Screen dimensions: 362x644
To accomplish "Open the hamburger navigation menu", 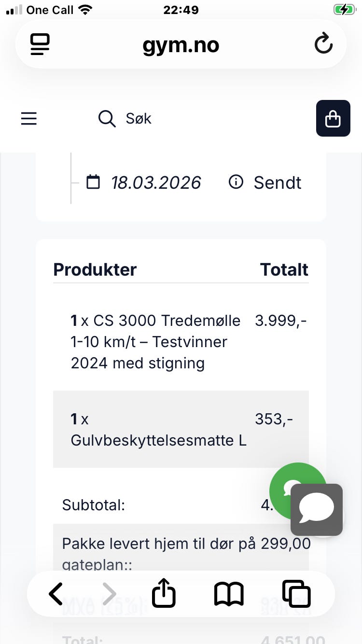I will (x=29, y=118).
